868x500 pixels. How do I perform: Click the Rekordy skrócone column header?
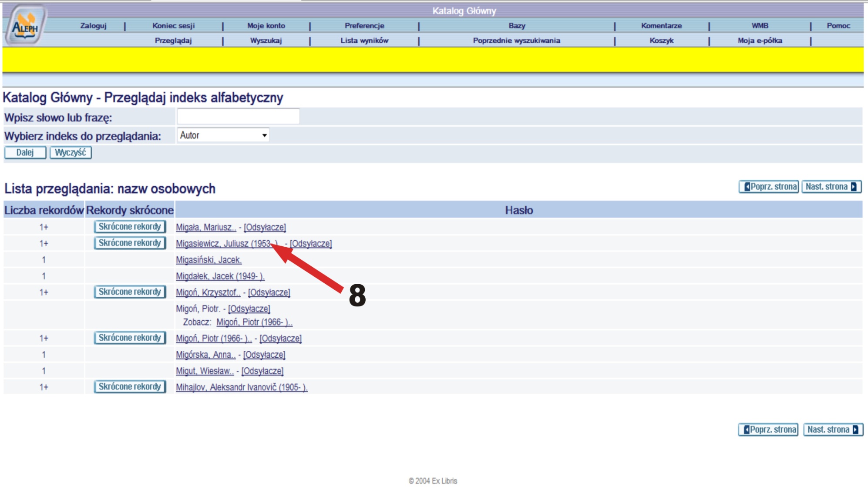click(130, 210)
